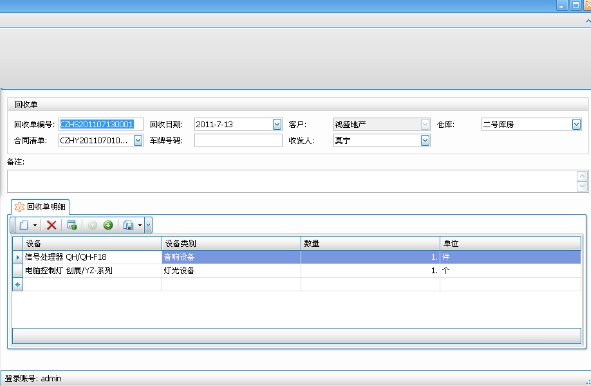Click the quantity cell of 电脑控制灯 row
The image size is (591, 386).
[x=370, y=271]
